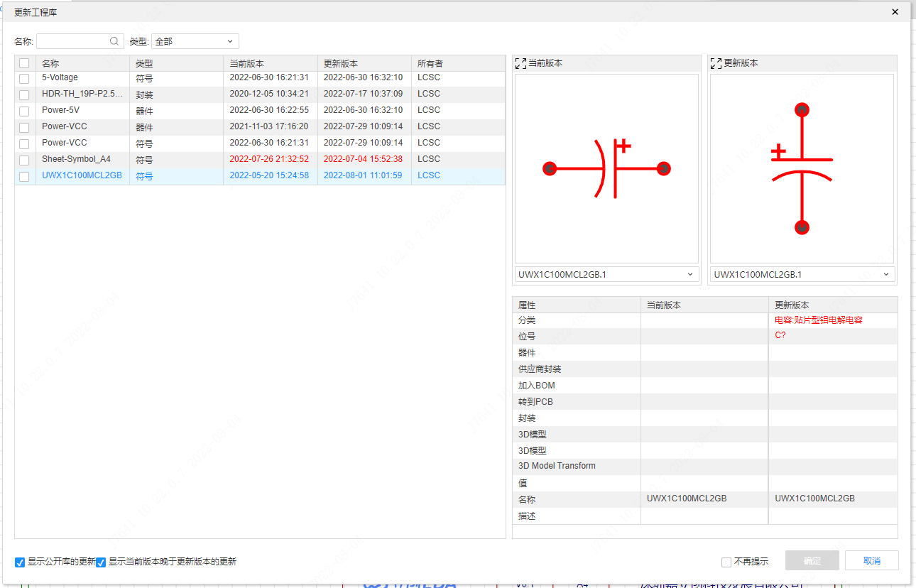Click the search magnifier icon in name field

pos(114,41)
